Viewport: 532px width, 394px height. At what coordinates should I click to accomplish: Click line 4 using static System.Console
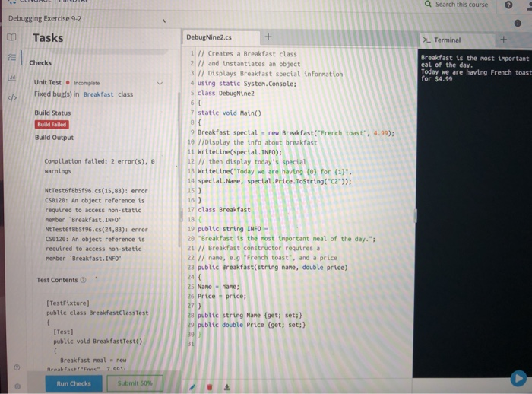[247, 84]
